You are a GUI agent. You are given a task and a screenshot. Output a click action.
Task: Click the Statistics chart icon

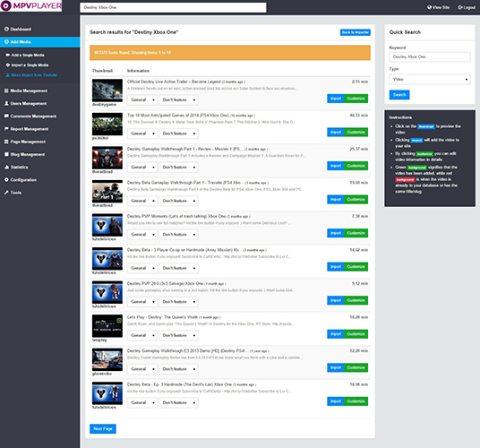coord(6,167)
